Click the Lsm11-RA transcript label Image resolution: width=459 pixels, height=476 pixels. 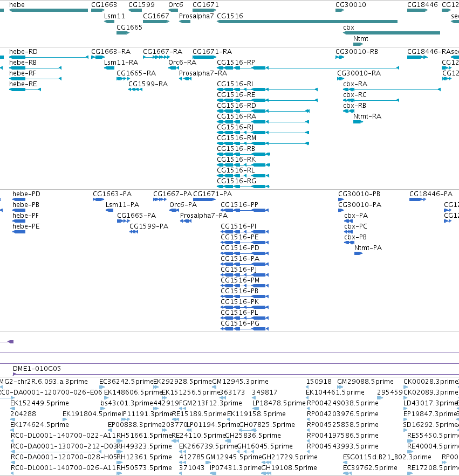coord(121,62)
